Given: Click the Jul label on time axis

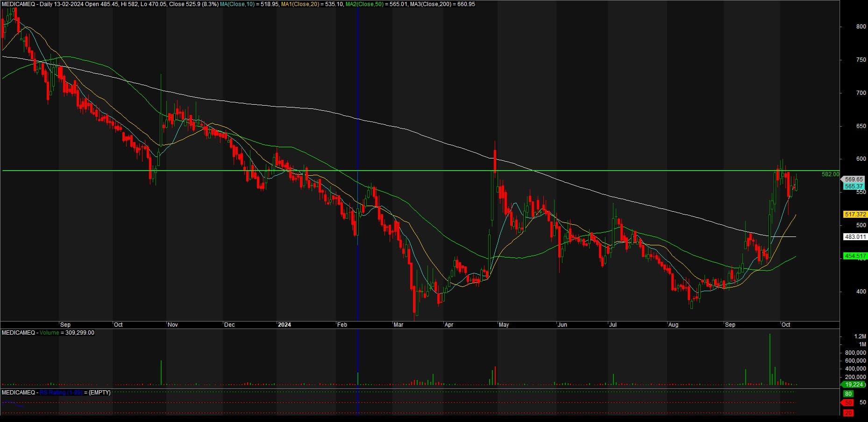Looking at the screenshot, I should pos(613,325).
